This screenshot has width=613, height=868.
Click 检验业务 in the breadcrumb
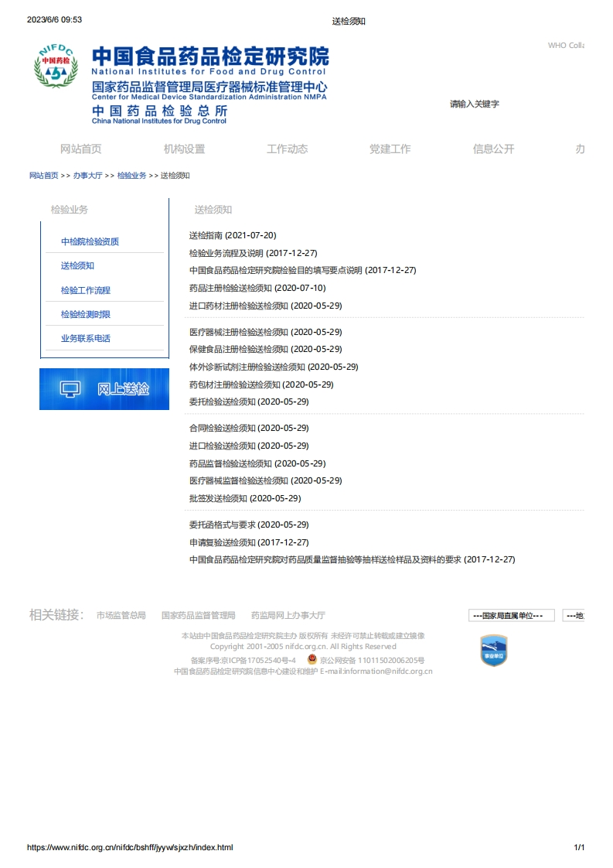(131, 176)
